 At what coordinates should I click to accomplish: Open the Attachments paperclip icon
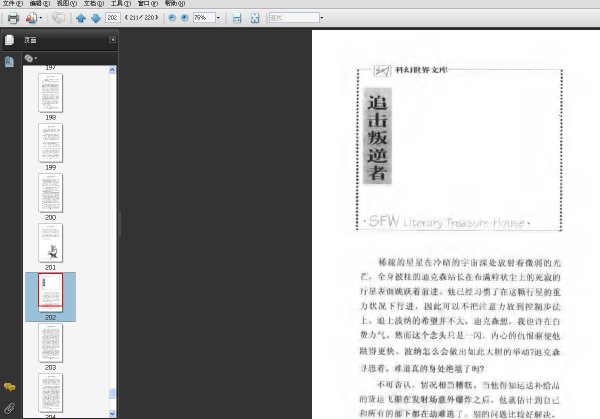(x=10, y=408)
